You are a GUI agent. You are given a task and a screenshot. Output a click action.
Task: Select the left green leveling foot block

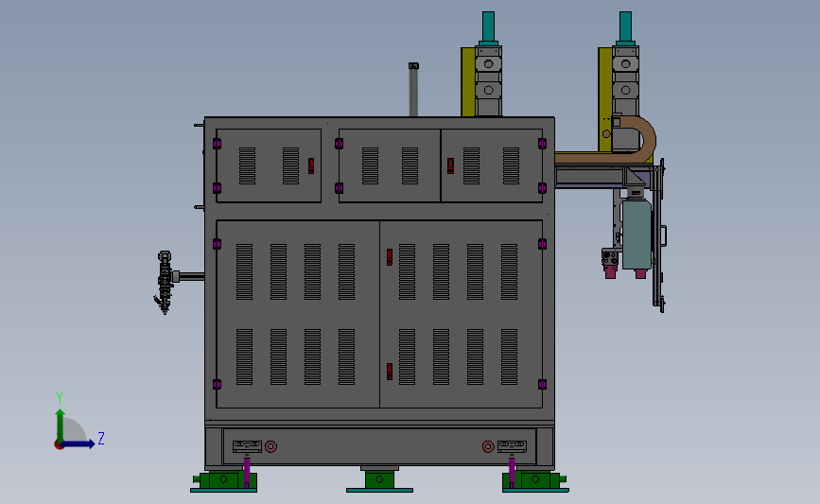(x=223, y=479)
